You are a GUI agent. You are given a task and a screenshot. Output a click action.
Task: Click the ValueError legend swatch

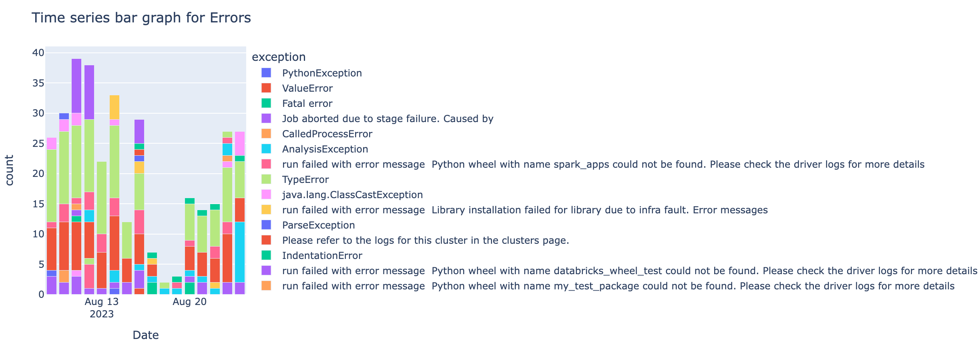coord(266,88)
